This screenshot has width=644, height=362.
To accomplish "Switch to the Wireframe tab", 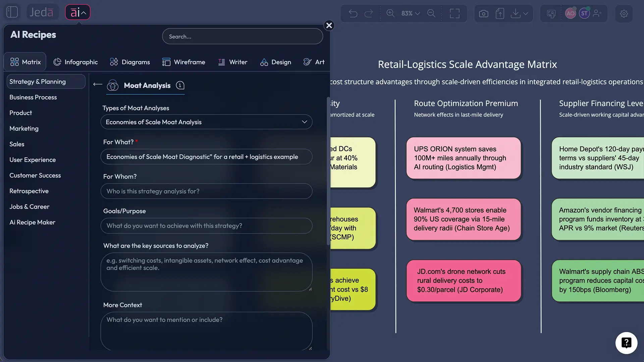I will pyautogui.click(x=183, y=62).
